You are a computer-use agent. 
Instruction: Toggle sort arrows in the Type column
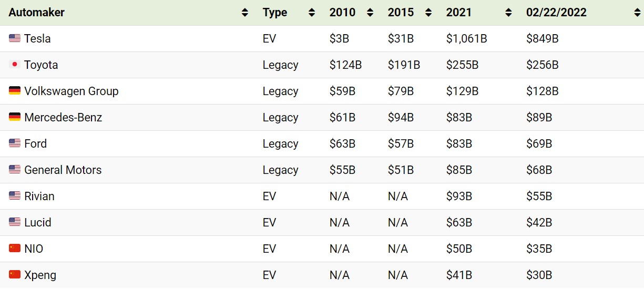(x=312, y=13)
